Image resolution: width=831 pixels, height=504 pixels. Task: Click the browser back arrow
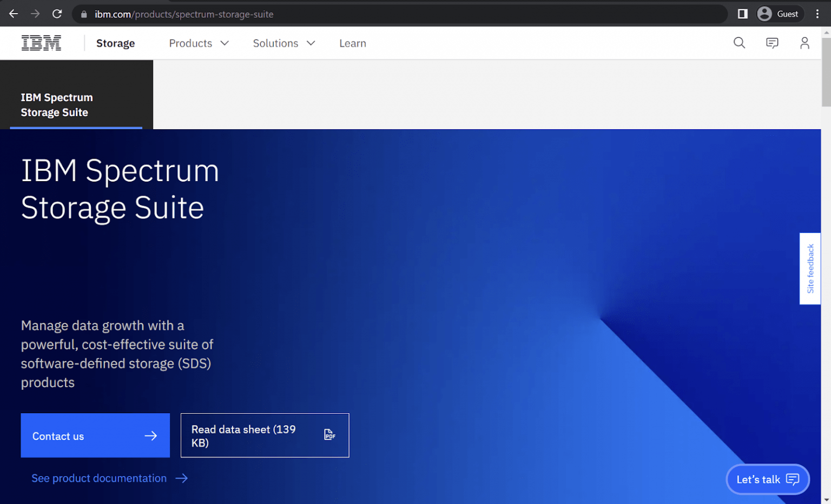[x=14, y=14]
